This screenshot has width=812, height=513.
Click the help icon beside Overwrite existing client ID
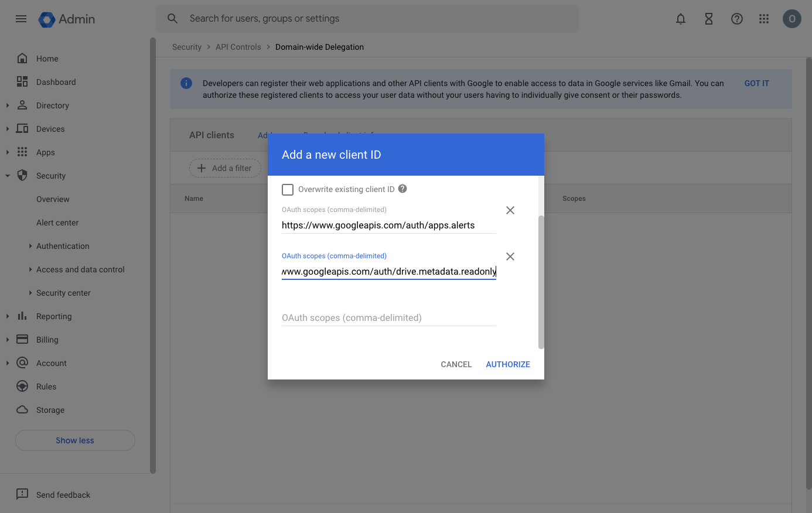402,189
